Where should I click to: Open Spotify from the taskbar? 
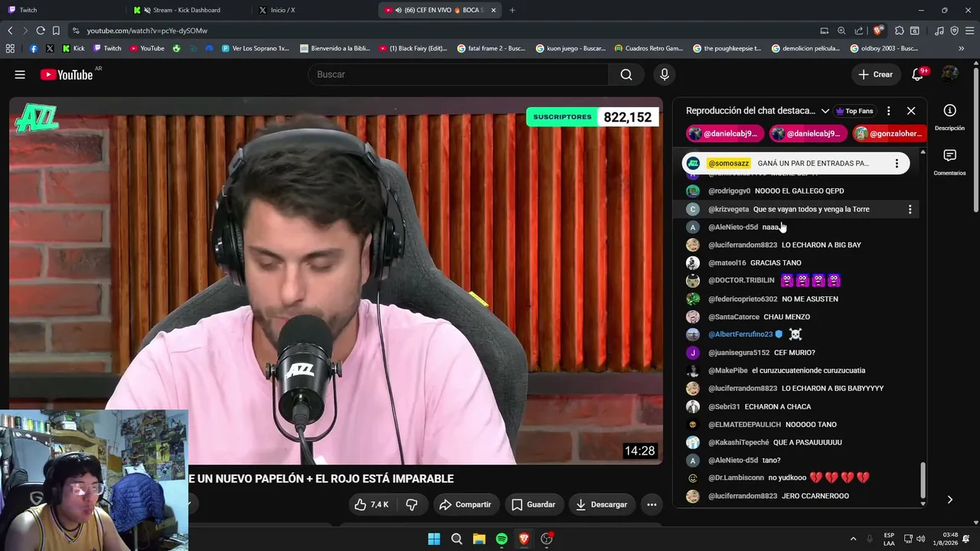501,539
